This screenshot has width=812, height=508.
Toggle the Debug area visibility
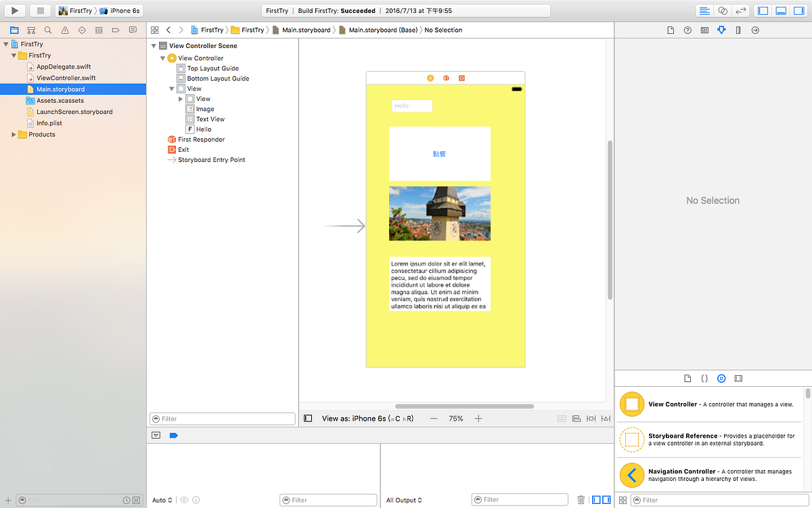[782, 10]
